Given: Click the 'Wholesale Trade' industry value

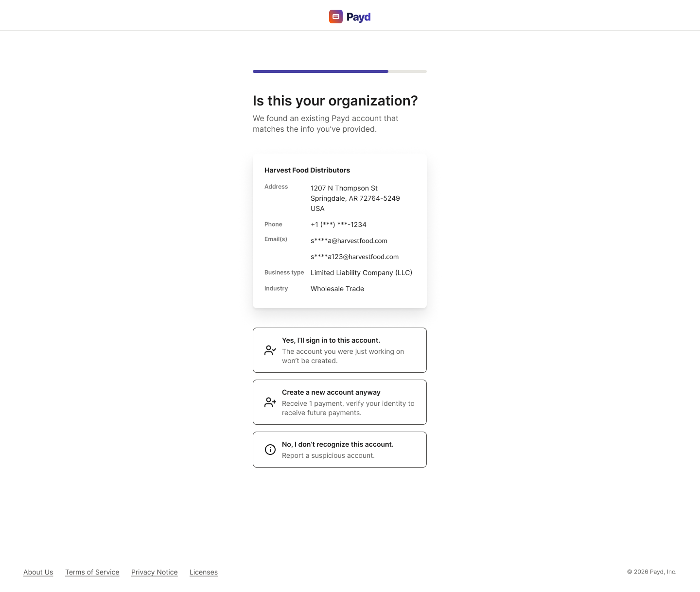Looking at the screenshot, I should pos(337,289).
